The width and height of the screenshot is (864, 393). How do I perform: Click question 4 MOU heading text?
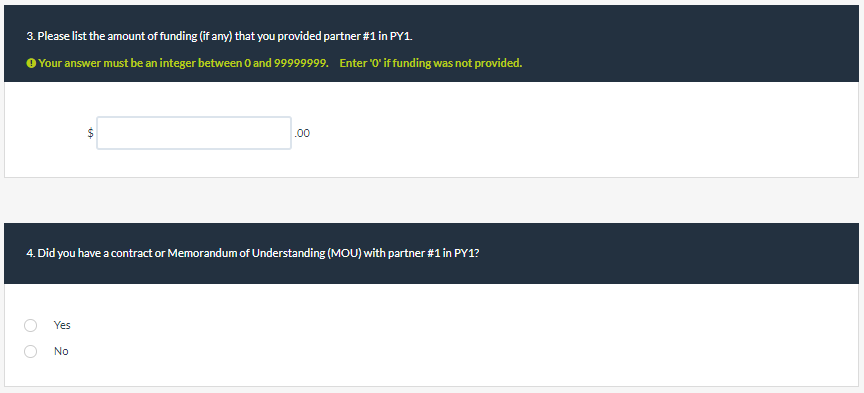pos(253,254)
